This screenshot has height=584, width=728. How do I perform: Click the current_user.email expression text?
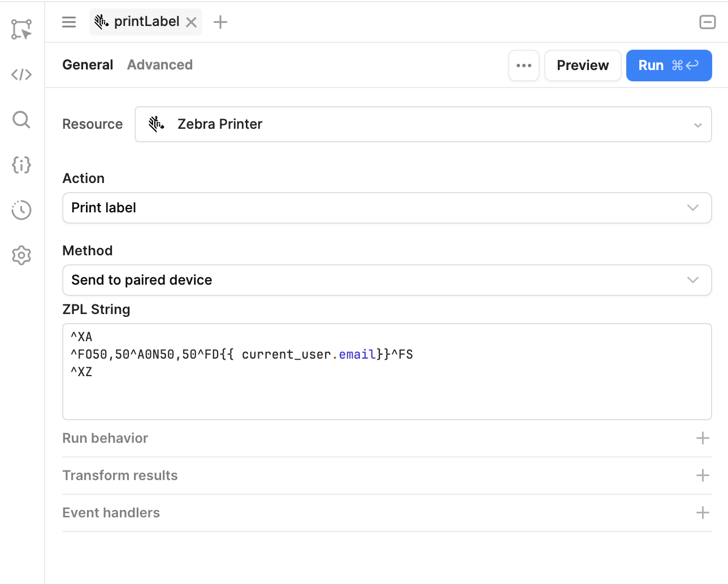[309, 355]
